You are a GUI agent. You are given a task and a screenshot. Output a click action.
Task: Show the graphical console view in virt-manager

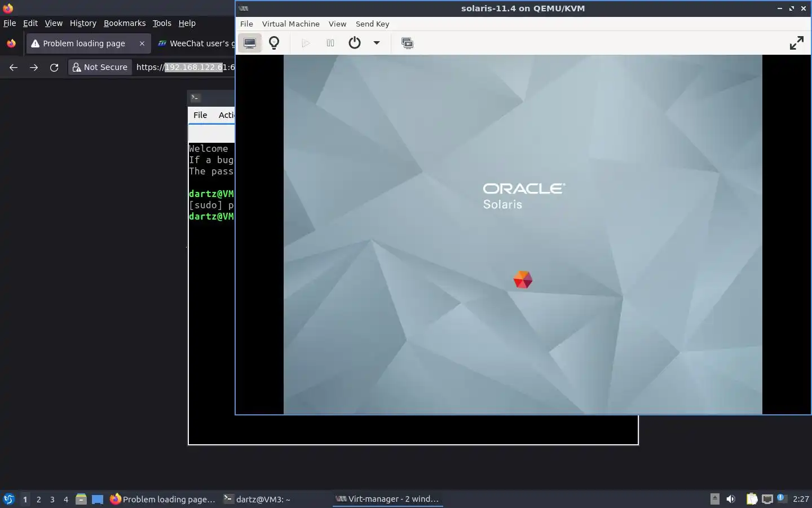[x=249, y=43]
